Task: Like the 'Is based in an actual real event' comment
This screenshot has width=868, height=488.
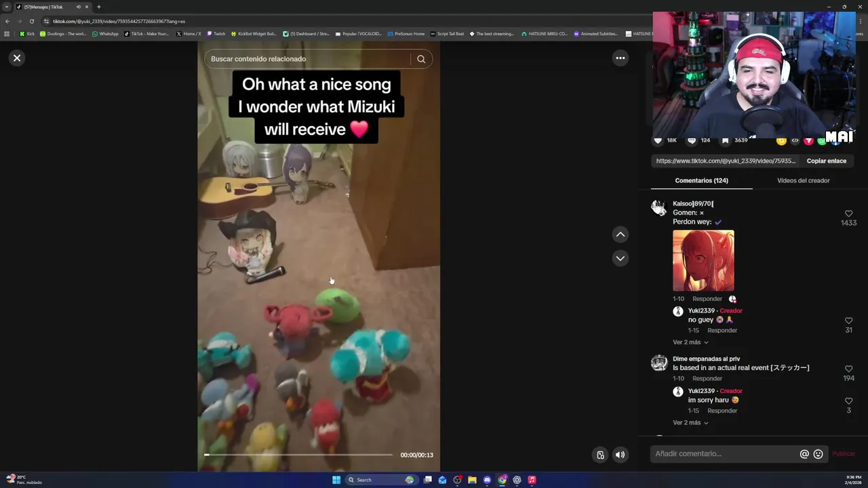Action: (848, 369)
